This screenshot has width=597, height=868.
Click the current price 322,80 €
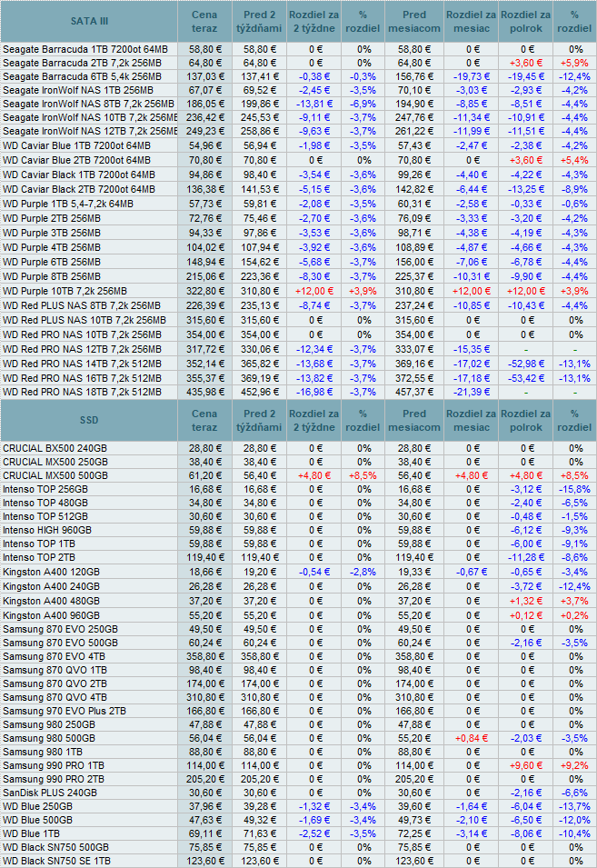(x=205, y=291)
